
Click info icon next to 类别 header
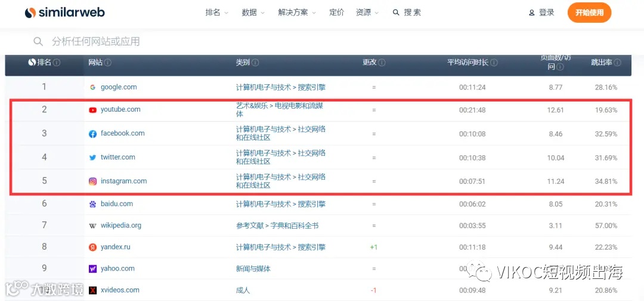(255, 63)
